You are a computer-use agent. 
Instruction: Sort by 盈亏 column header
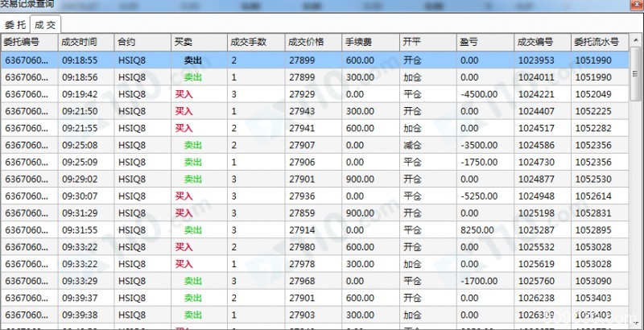(485, 42)
